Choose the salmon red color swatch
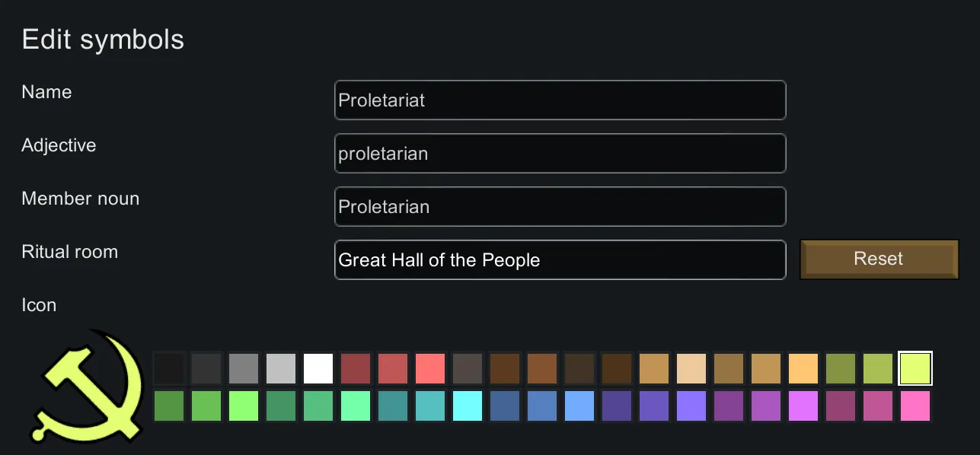This screenshot has height=455, width=980. pos(430,368)
